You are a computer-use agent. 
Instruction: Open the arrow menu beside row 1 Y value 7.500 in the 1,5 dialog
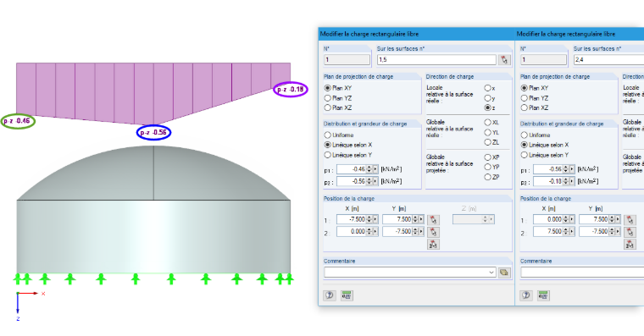point(421,219)
